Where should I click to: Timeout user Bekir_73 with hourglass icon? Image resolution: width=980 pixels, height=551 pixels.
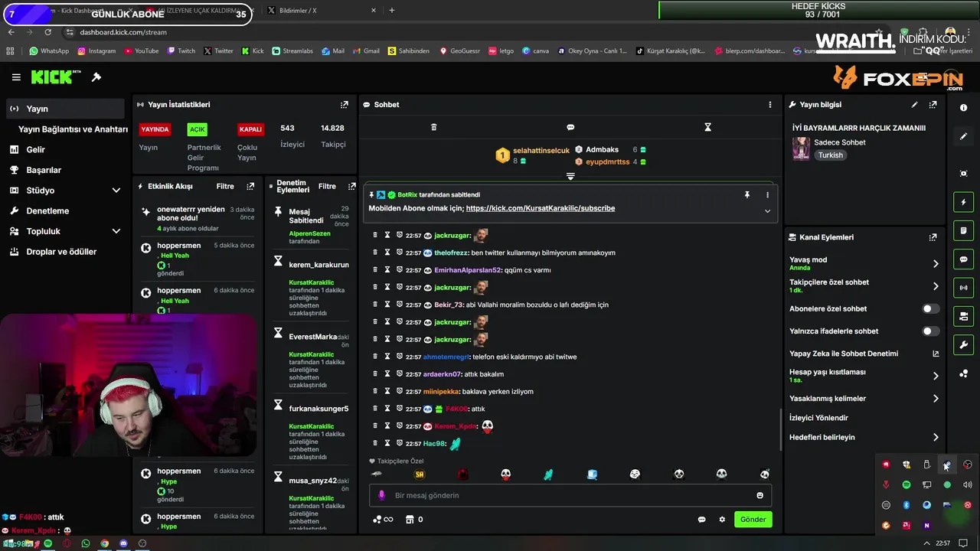click(x=387, y=305)
